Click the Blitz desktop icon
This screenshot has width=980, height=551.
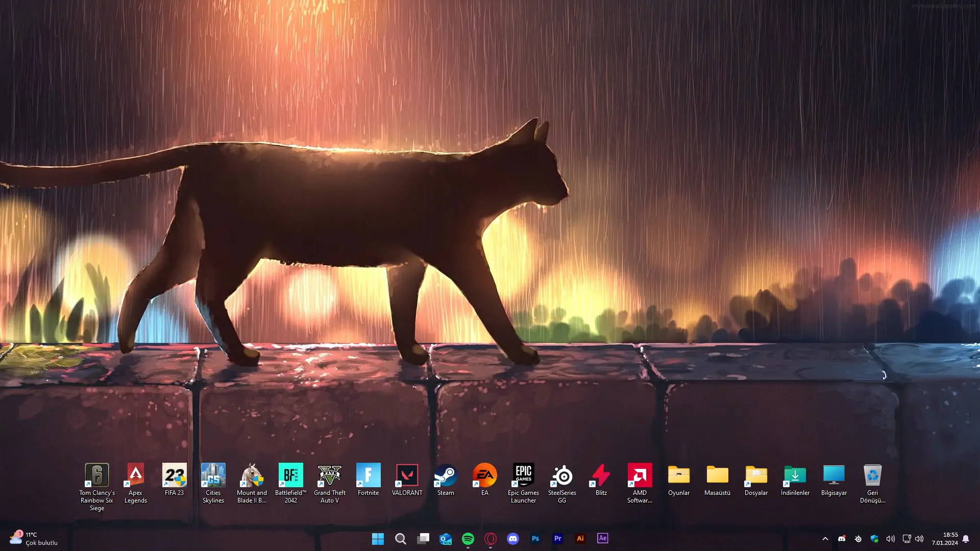point(601,479)
